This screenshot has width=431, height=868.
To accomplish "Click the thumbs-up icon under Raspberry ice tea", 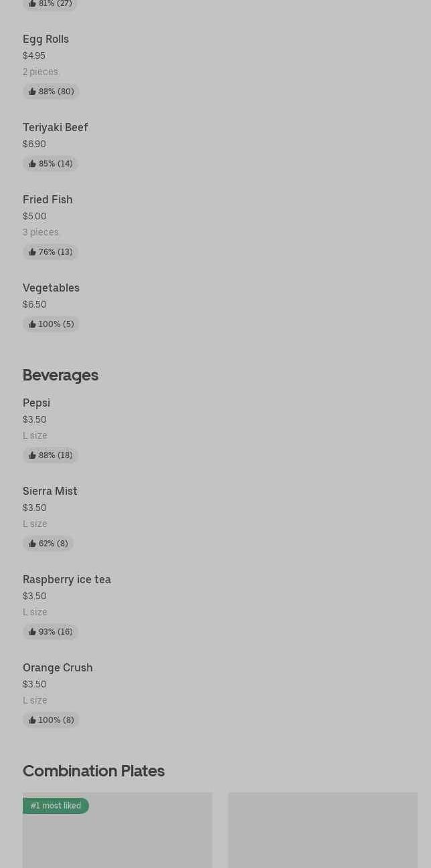I will coord(32,632).
